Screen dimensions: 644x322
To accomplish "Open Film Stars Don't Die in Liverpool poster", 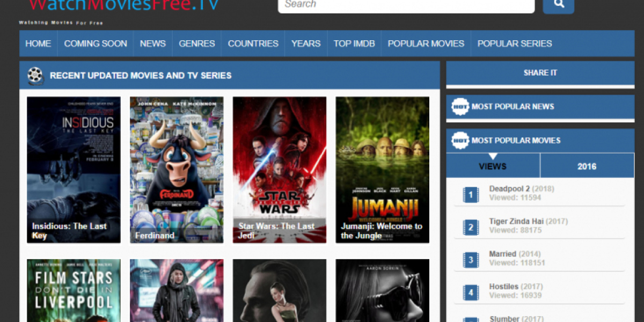I will pos(74,290).
